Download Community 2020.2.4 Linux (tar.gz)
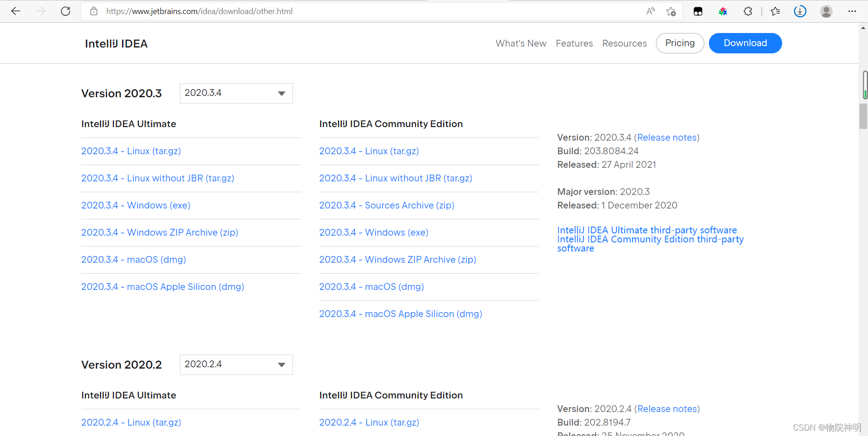Image resolution: width=868 pixels, height=436 pixels. 369,422
